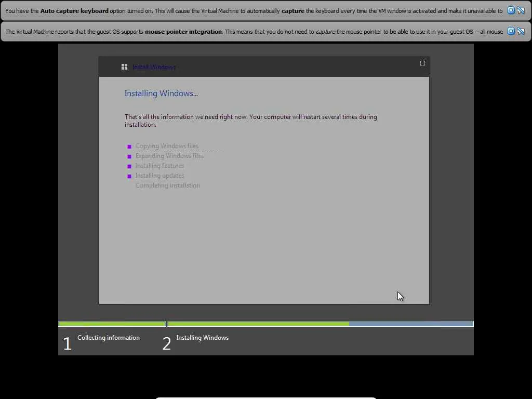Click the Installing Windows green progress bar
The height and width of the screenshot is (399, 532).
pyautogui.click(x=258, y=324)
